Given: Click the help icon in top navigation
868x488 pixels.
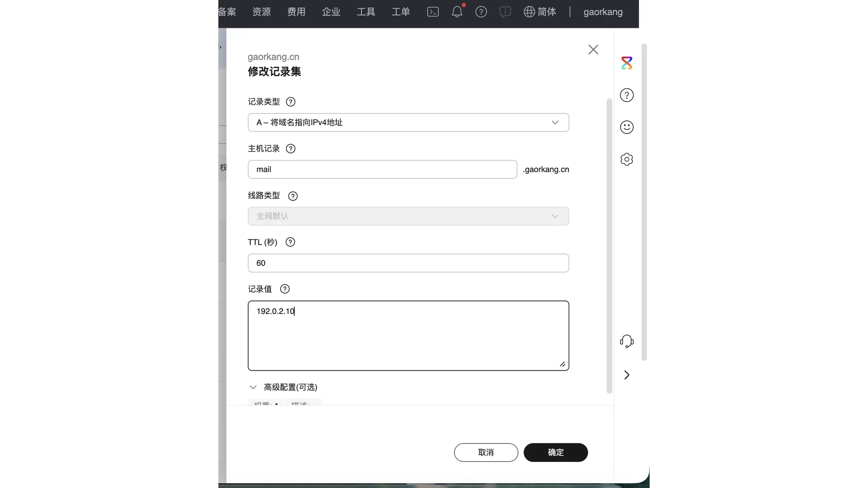Looking at the screenshot, I should [481, 12].
